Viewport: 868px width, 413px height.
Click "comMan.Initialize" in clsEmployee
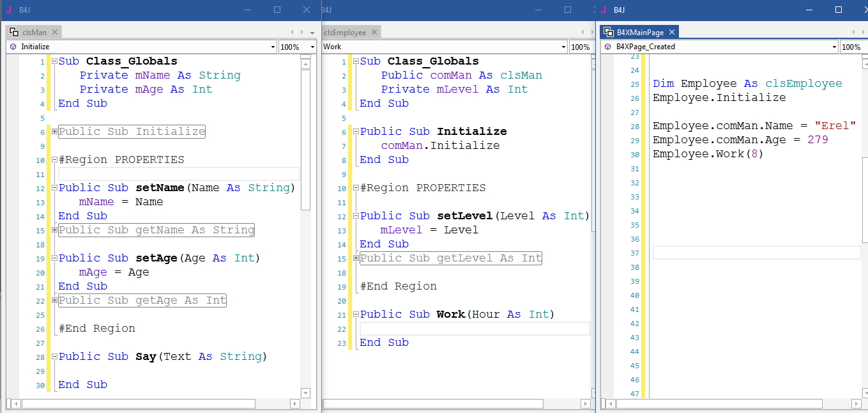click(x=441, y=146)
